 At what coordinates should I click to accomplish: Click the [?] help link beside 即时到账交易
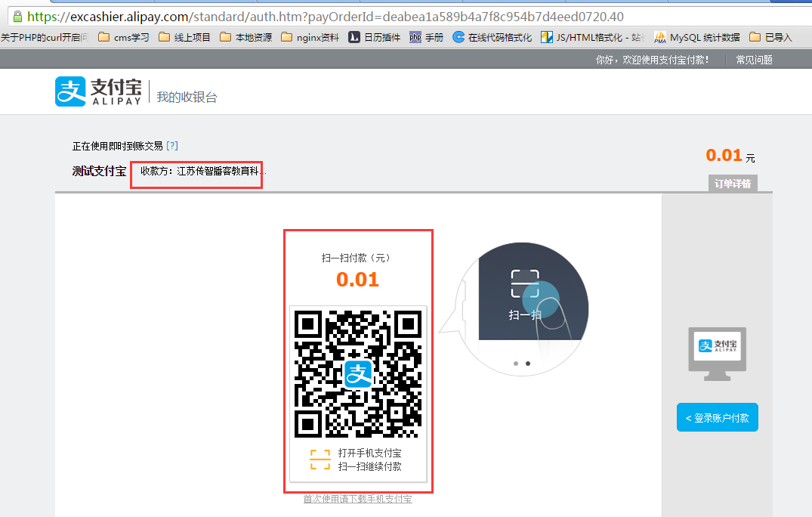(x=172, y=146)
